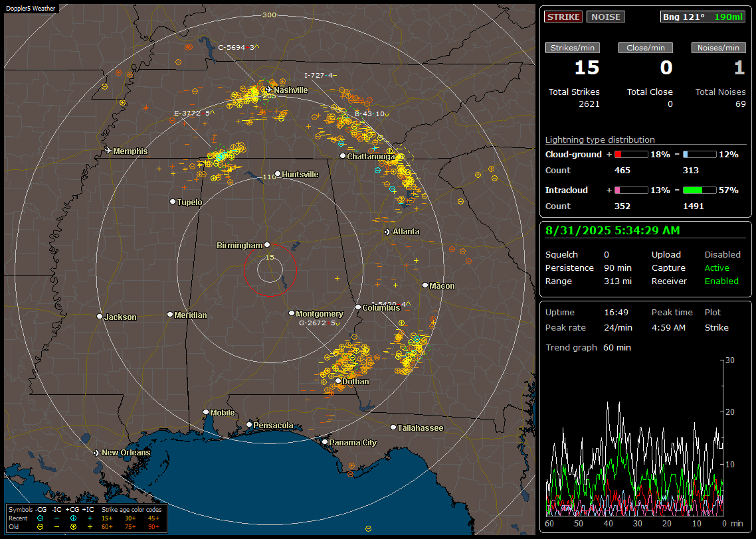The image size is (756, 539).
Task: Click the Peak time value 4:59 AM
Action: coord(668,327)
